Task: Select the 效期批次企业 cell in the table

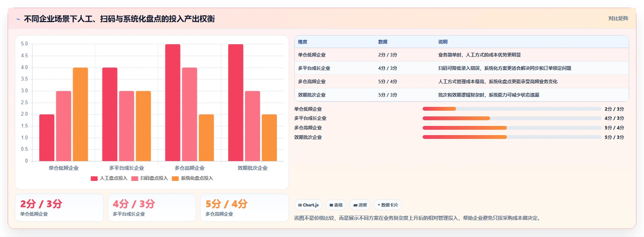Action: click(312, 95)
